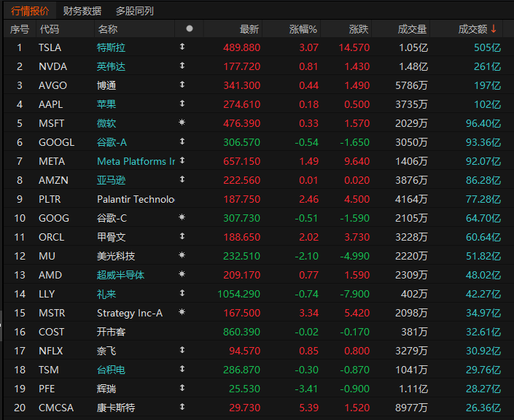Click the up-down arrow icon in META row

(182, 160)
